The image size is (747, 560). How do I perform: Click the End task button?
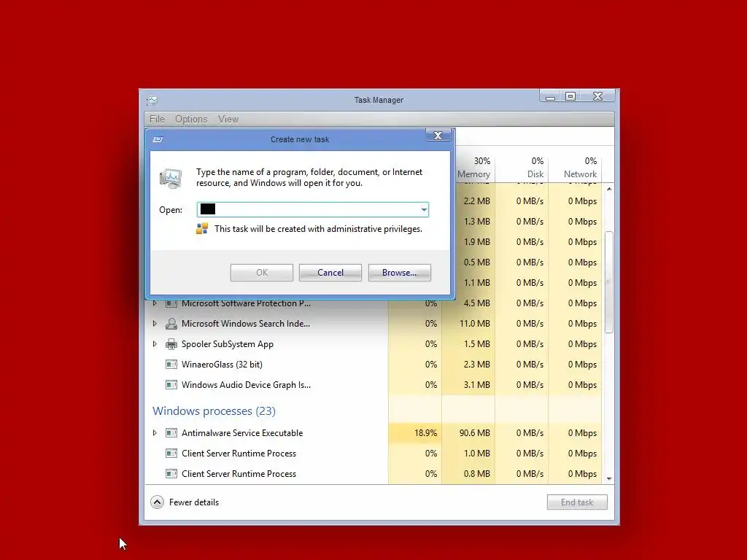click(577, 502)
